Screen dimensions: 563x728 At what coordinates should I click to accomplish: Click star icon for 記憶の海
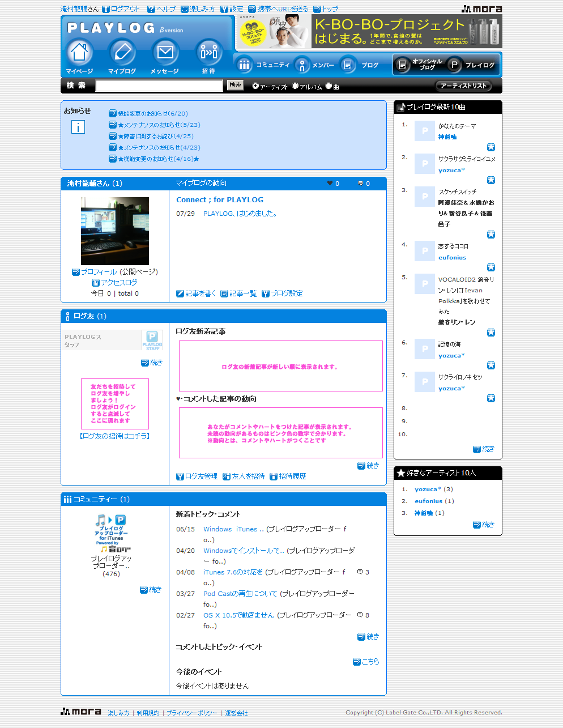[x=491, y=365]
